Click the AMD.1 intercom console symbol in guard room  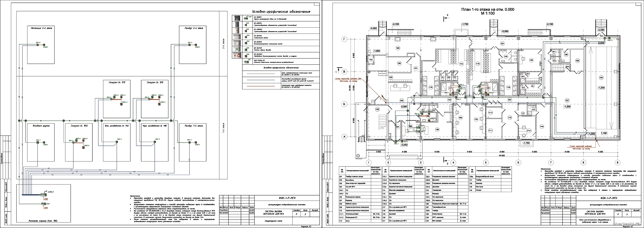coord(43,195)
